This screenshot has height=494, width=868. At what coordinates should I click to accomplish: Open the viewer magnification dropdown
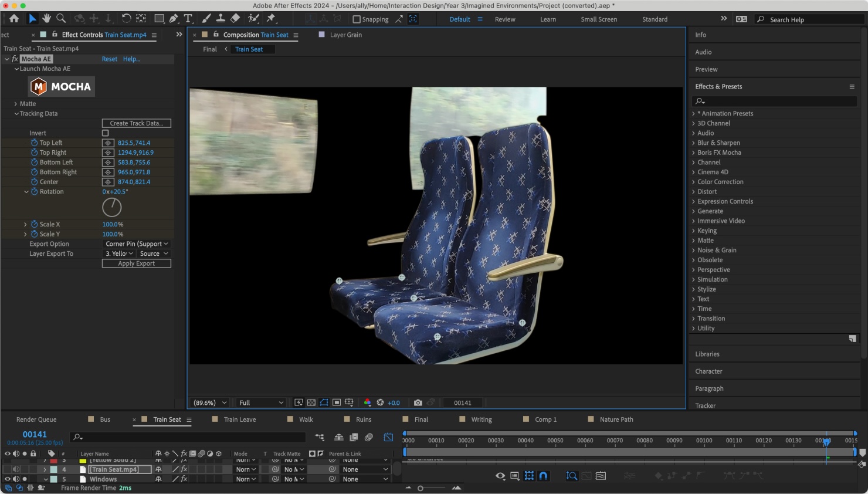click(210, 402)
